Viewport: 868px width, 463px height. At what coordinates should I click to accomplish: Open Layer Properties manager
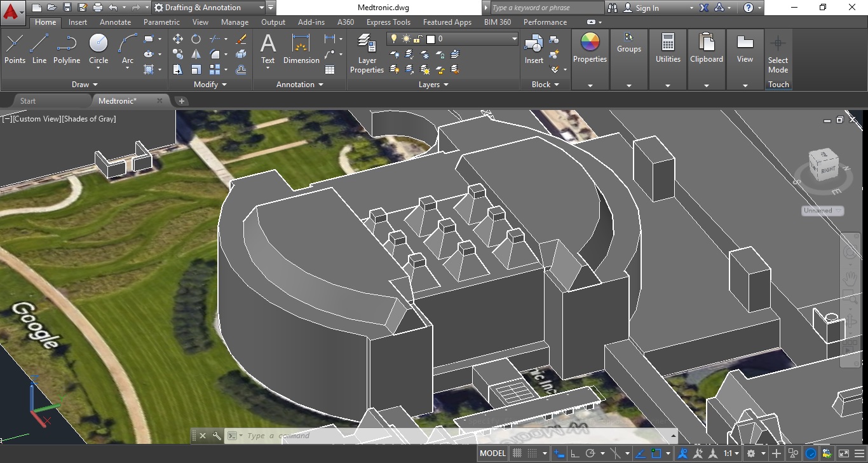[x=367, y=53]
